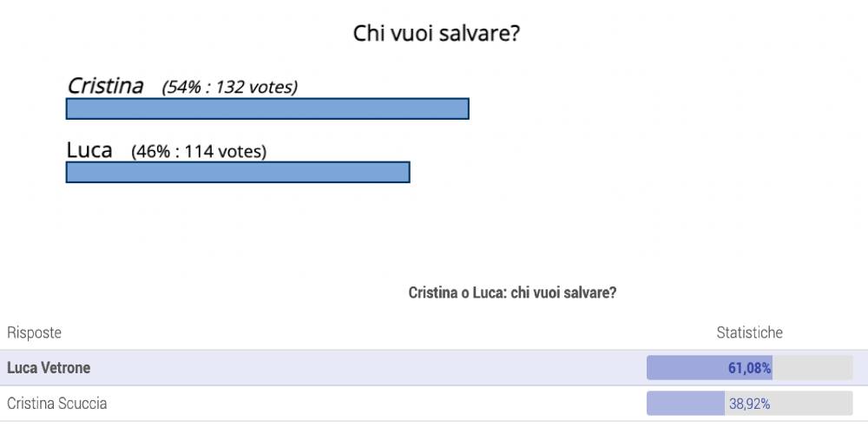Click the right end of Cristina's blue bar
Image resolution: width=868 pixels, height=434 pixels.
(x=465, y=108)
